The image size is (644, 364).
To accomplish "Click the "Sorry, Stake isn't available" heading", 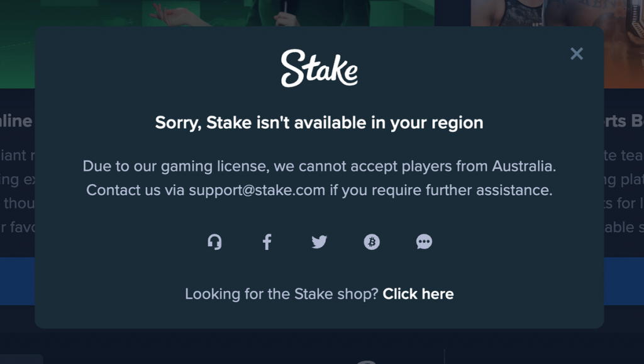I will [319, 123].
